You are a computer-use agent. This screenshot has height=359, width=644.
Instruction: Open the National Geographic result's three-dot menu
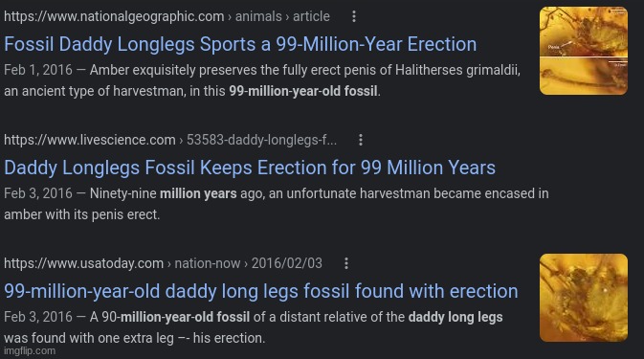(354, 16)
